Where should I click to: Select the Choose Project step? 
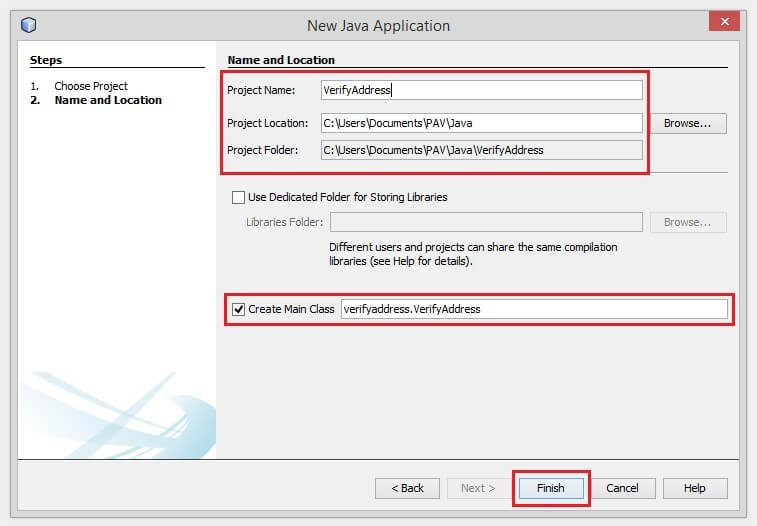click(91, 86)
